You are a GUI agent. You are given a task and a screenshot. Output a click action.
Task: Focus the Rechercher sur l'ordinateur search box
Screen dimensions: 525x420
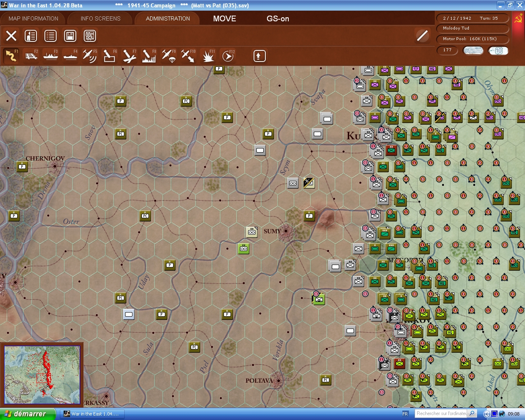[x=441, y=413]
